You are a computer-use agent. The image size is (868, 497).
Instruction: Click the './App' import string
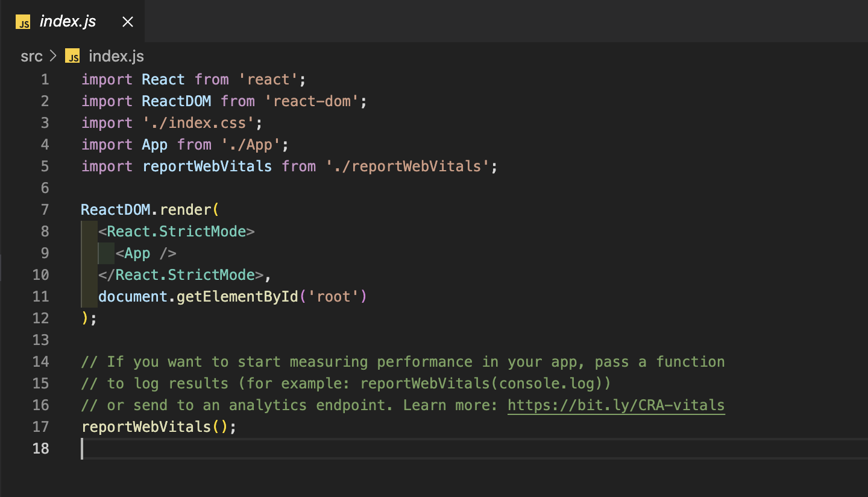click(x=251, y=145)
